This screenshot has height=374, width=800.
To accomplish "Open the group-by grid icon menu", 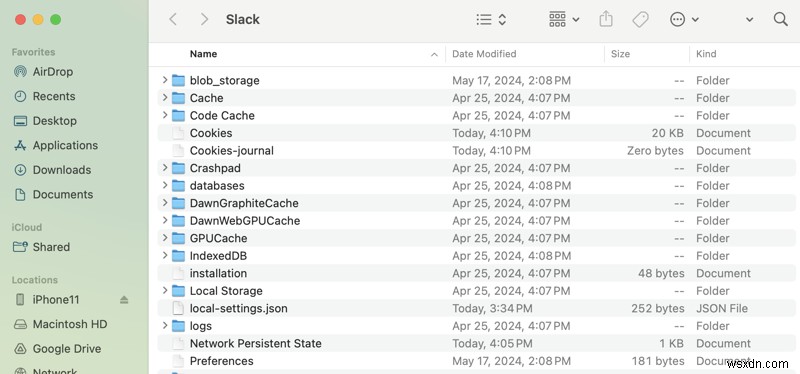I will 564,19.
